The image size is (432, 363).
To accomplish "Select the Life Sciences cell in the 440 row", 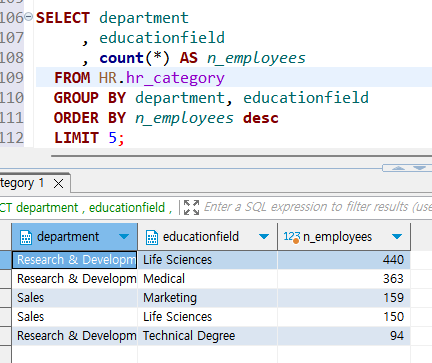I will 207,260.
